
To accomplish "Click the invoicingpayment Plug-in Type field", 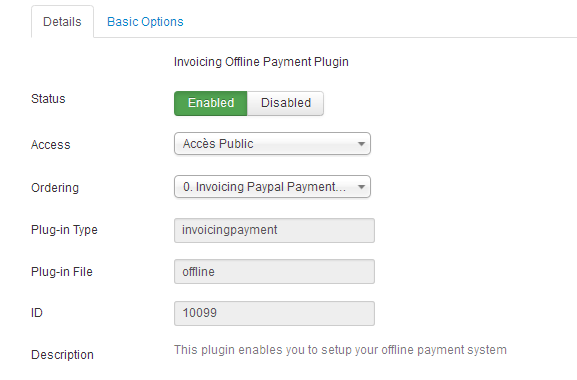I will [x=275, y=230].
